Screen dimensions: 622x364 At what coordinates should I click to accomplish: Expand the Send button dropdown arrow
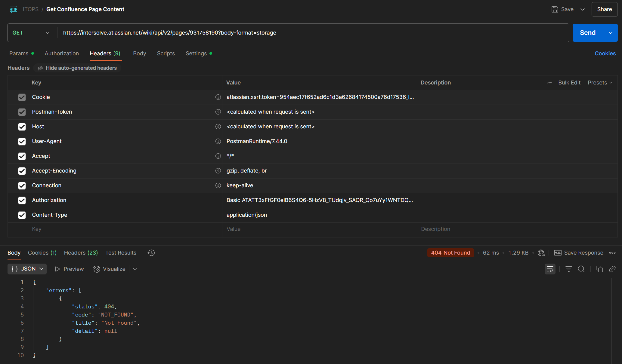611,33
